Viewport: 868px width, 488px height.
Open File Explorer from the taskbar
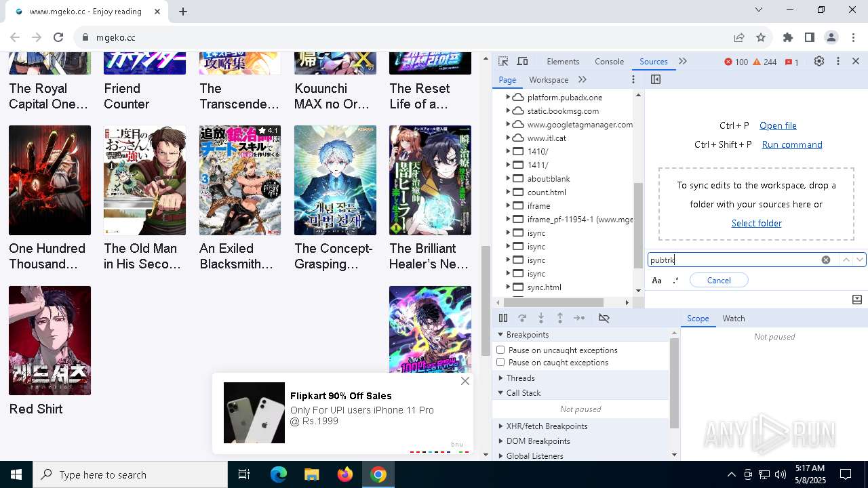tap(311, 474)
